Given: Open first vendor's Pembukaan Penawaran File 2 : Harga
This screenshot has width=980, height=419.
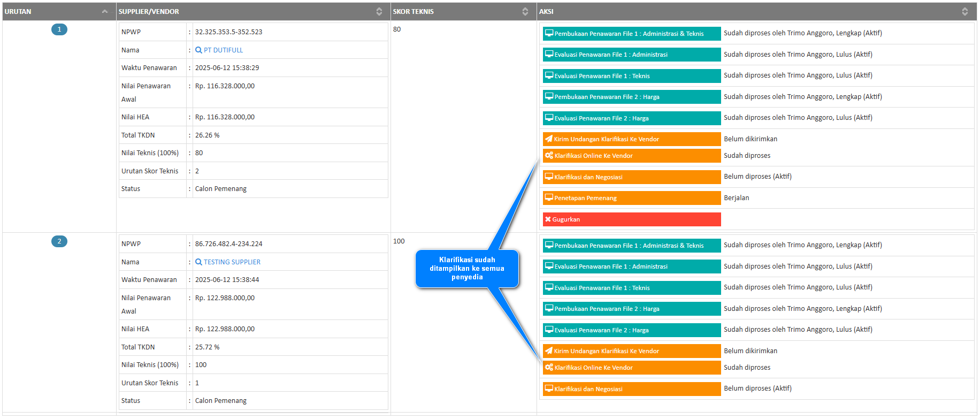Looking at the screenshot, I should tap(631, 97).
